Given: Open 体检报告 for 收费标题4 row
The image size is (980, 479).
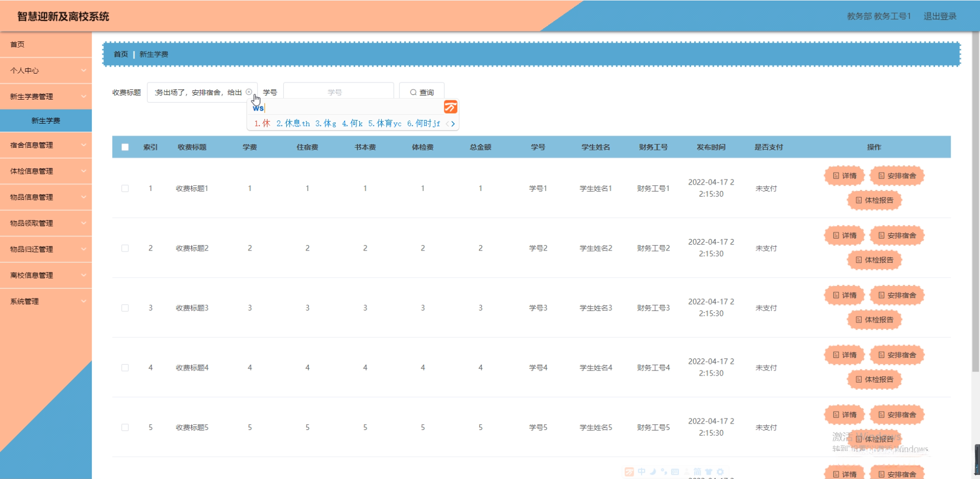Looking at the screenshot, I should [875, 379].
